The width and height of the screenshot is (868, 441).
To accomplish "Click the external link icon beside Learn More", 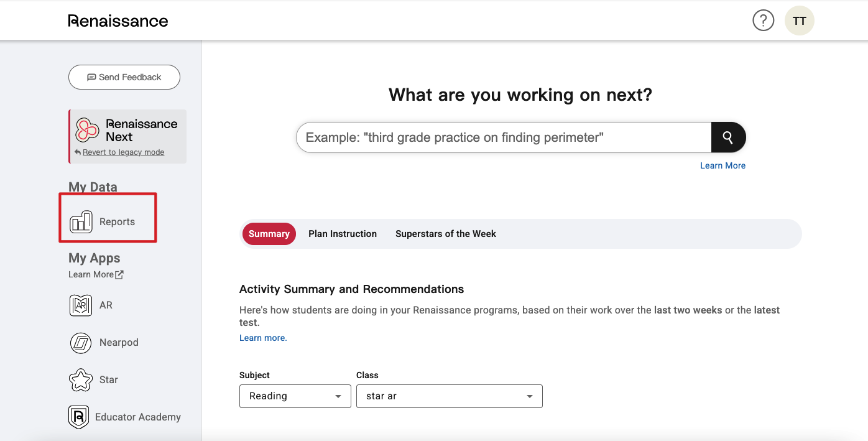I will coord(119,274).
